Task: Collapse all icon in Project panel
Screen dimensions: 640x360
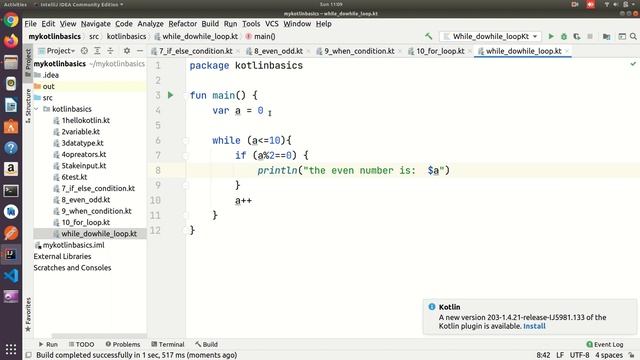Action: (110, 51)
